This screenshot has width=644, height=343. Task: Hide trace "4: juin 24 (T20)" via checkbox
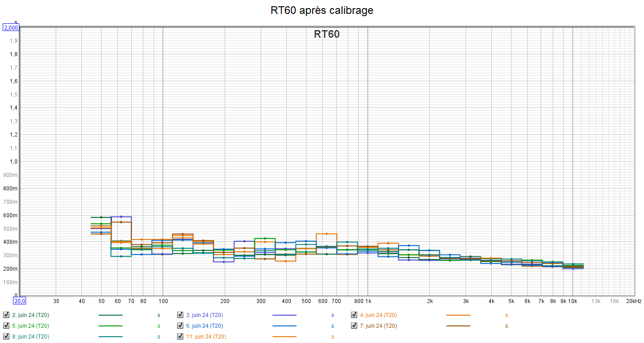click(x=354, y=315)
